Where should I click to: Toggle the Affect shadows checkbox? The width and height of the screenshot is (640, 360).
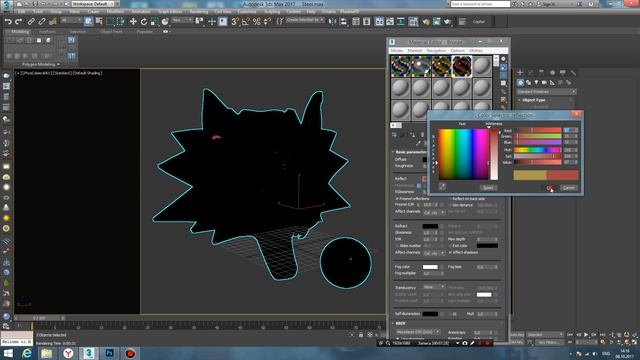450,252
